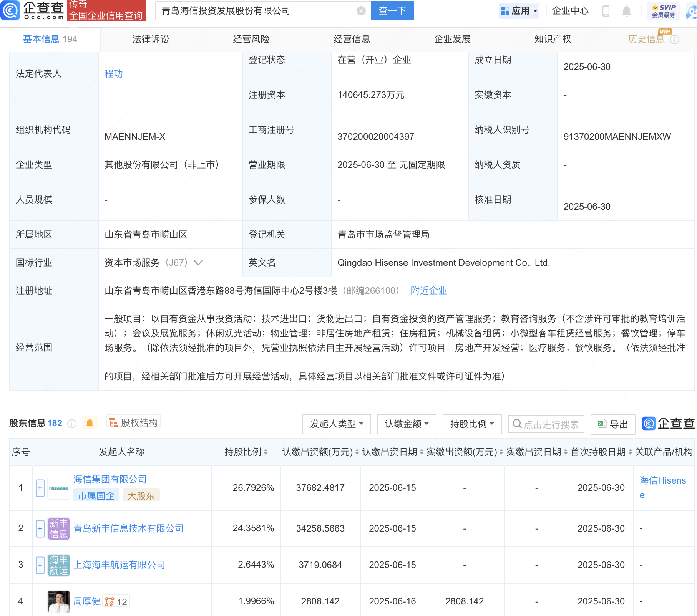The image size is (697, 616).
Task: Click the Qcc logo icon
Action: click(x=10, y=10)
